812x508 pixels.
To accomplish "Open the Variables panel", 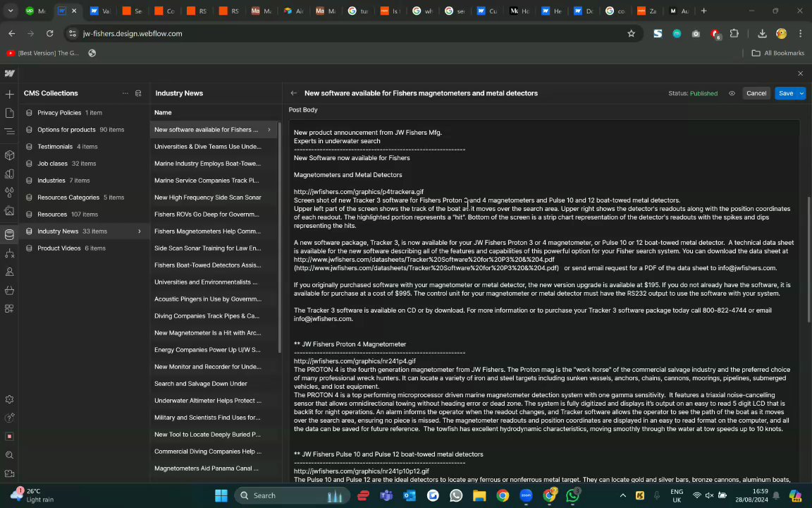I will click(x=9, y=174).
